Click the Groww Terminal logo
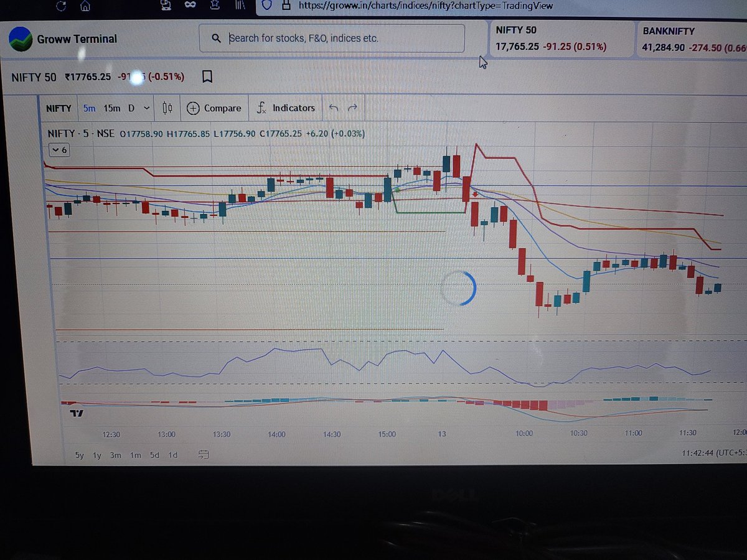The width and height of the screenshot is (747, 560). click(19, 38)
